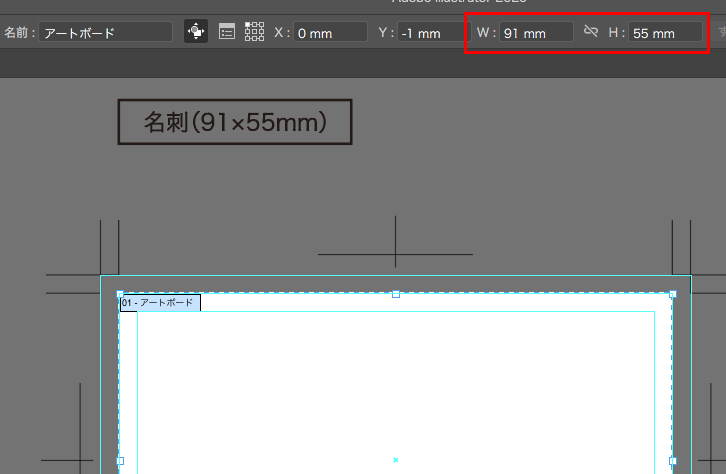Click the cyan center mark of the artboard

coord(395,460)
